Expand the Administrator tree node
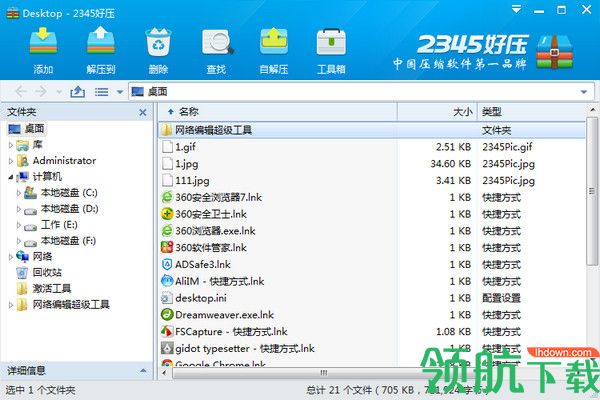 pyautogui.click(x=11, y=161)
